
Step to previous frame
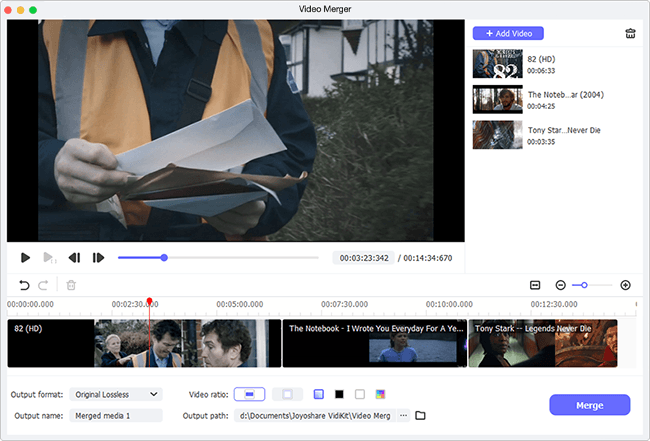pos(74,258)
